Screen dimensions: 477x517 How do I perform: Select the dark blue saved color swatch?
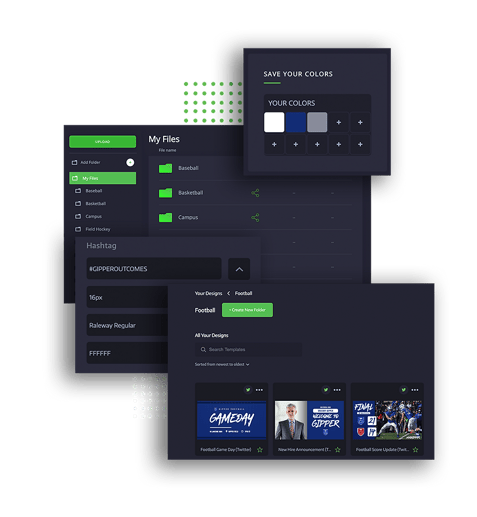[x=295, y=122]
